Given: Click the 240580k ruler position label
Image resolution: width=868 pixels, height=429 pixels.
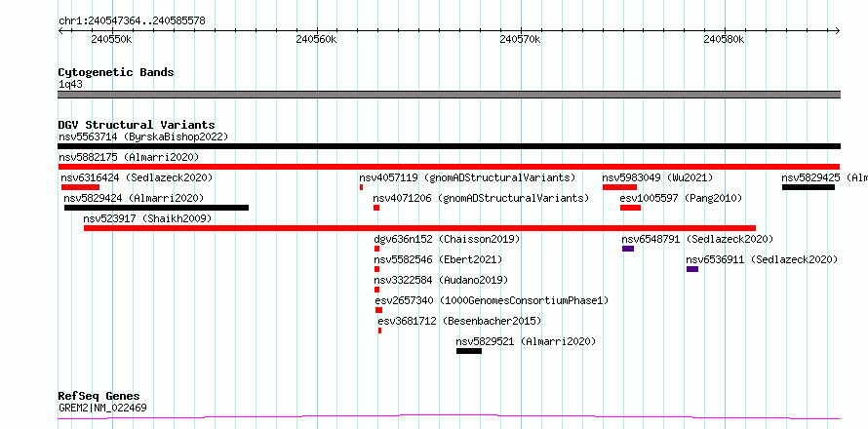Looking at the screenshot, I should point(724,40).
